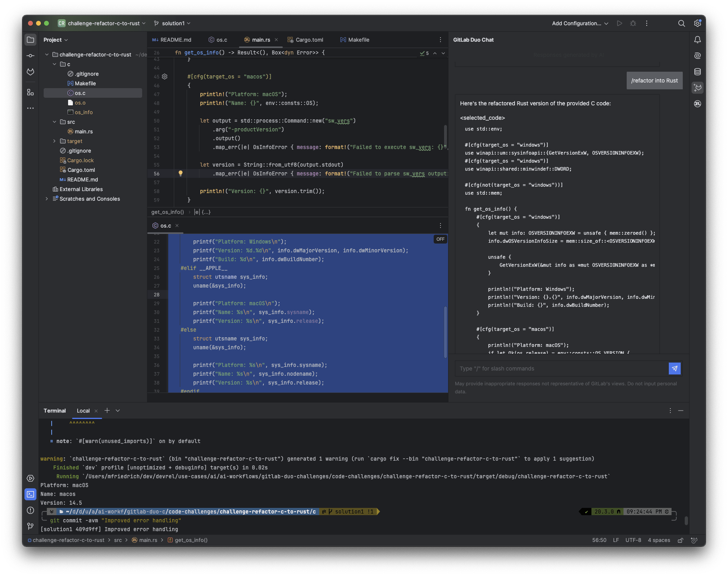728x576 pixels.
Task: Toggle the read-only lock in the status bar
Action: click(x=680, y=540)
